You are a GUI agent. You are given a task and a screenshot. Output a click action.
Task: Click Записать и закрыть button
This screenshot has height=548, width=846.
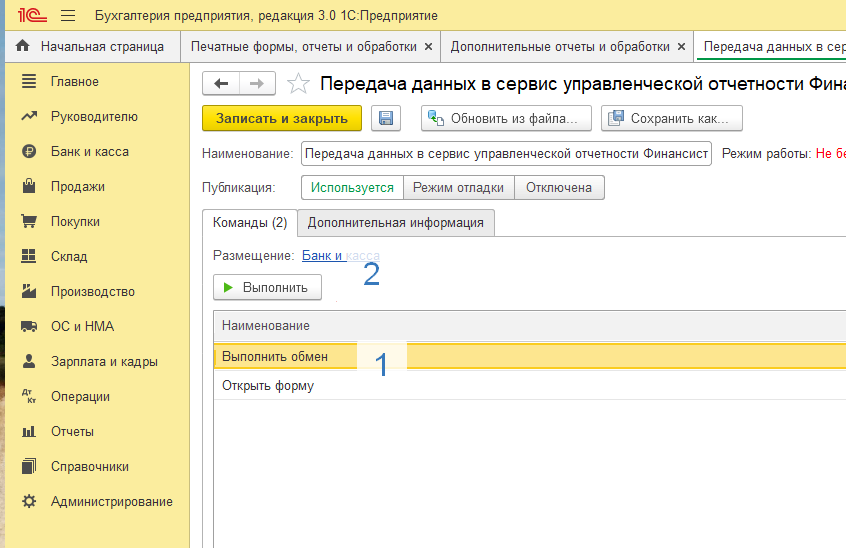pos(281,119)
